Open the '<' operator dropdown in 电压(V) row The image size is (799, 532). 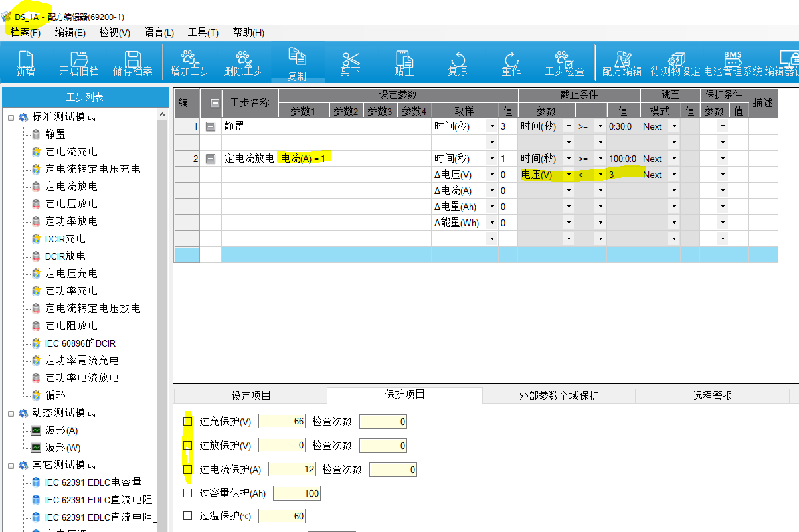[x=600, y=175]
